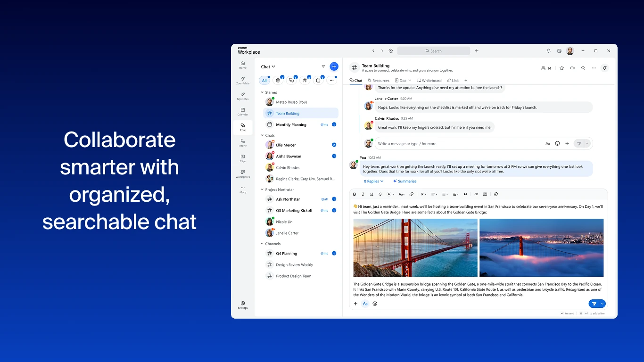Open the indent options dropdown
This screenshot has width=644, height=362.
pyautogui.click(x=456, y=194)
